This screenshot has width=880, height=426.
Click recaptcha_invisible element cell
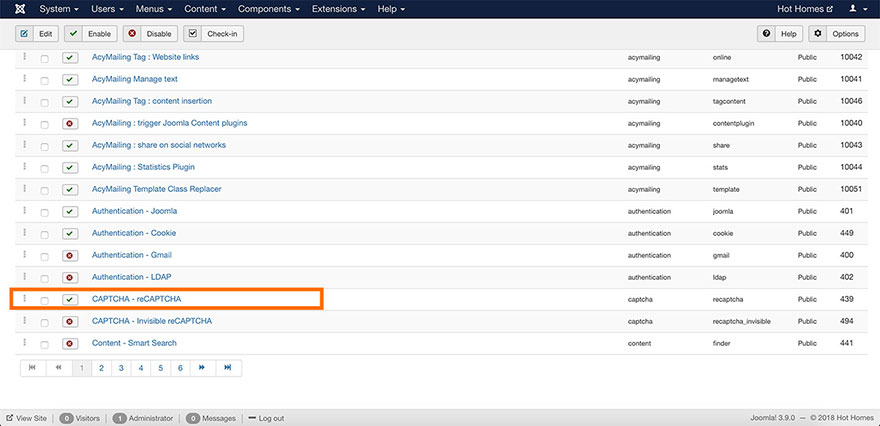741,322
